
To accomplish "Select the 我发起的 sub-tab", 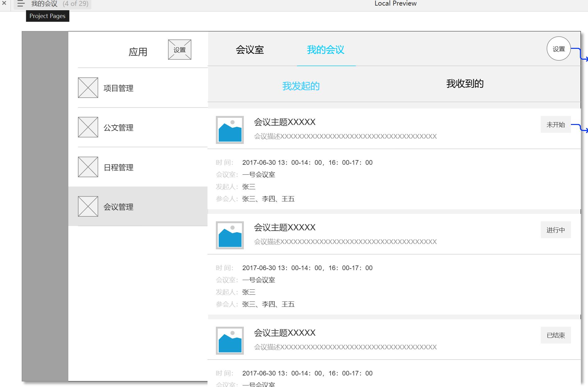I will click(301, 86).
